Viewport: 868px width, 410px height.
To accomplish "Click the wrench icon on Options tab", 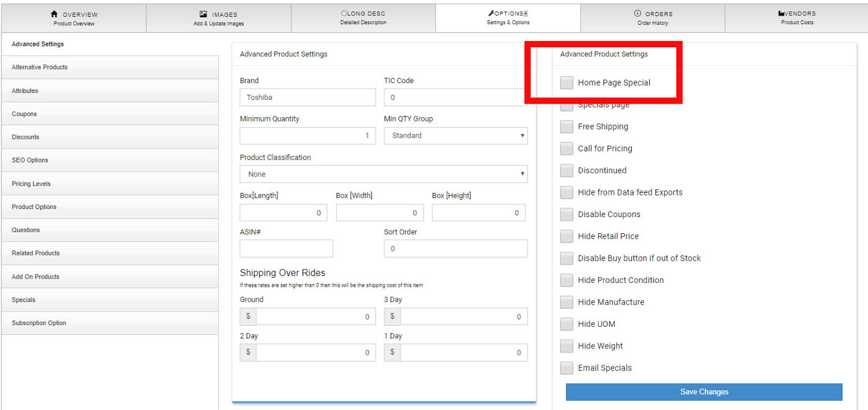I will coord(491,13).
